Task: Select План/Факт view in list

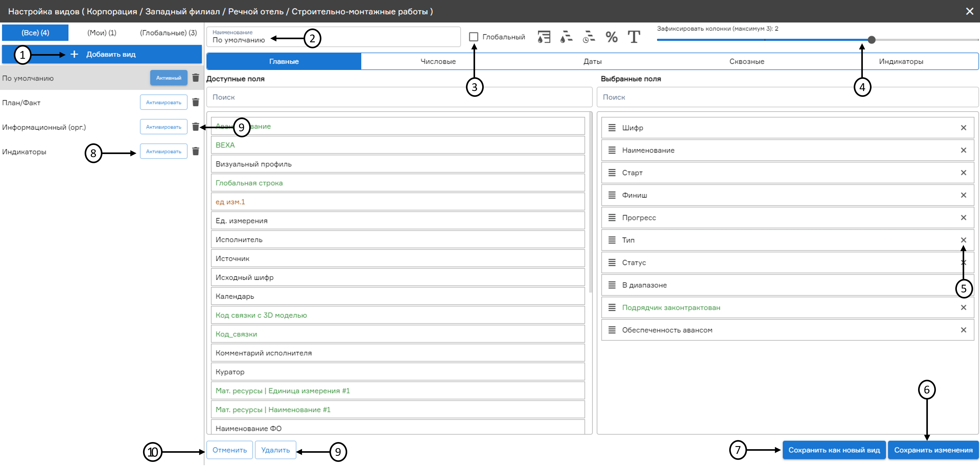Action: (21, 103)
